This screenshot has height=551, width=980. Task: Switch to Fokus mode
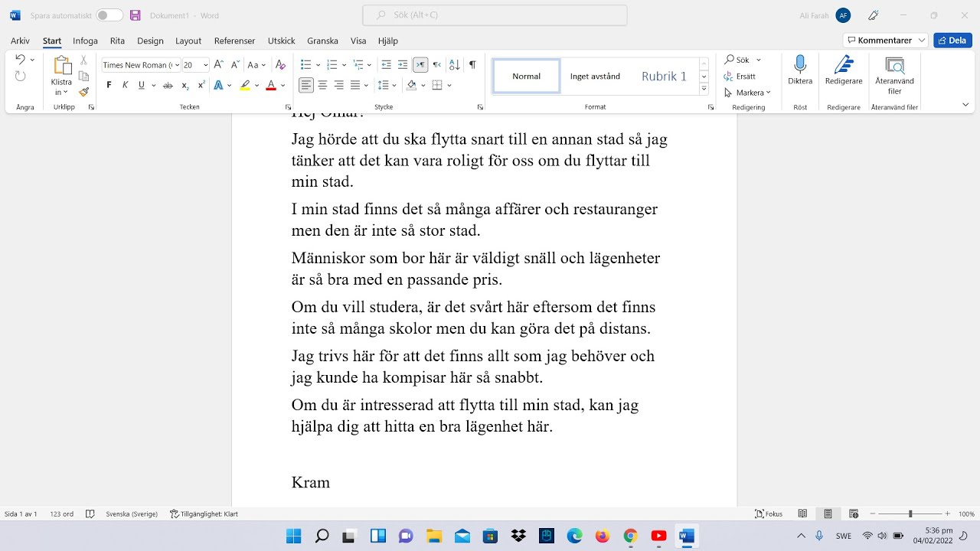769,514
